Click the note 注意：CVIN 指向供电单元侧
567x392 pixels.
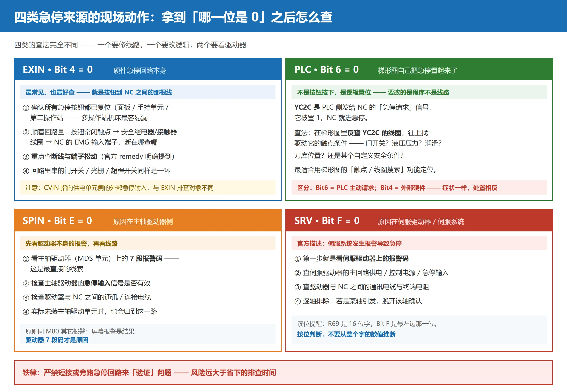coord(147,188)
